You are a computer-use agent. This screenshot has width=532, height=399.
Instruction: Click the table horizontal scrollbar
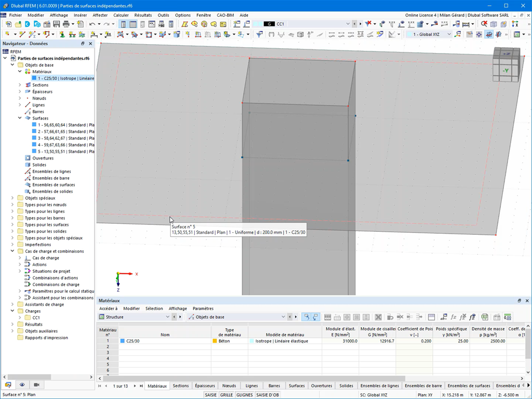254,378
